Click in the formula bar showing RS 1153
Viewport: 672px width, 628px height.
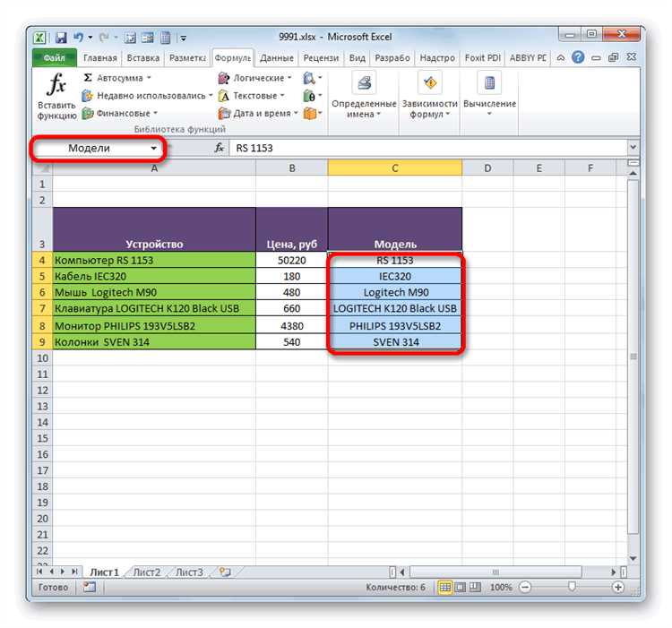[x=428, y=148]
